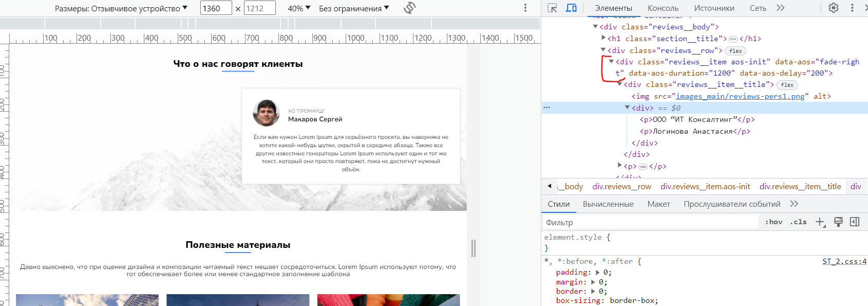Select div.reviews__row breadcrumb
The width and height of the screenshot is (868, 306).
pos(621,186)
